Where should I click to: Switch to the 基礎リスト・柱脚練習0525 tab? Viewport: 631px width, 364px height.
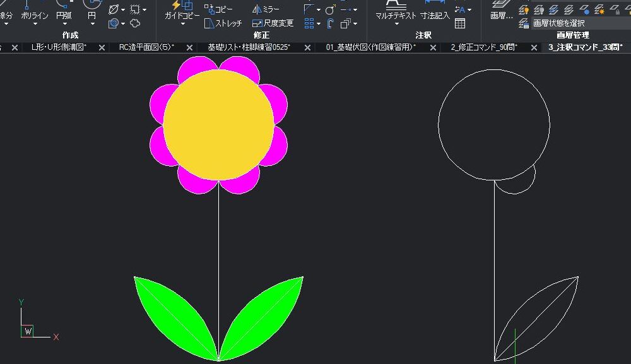click(249, 47)
